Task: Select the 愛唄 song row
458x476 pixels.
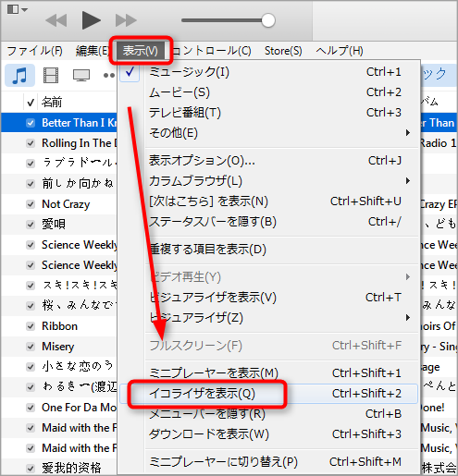Action: click(x=59, y=225)
